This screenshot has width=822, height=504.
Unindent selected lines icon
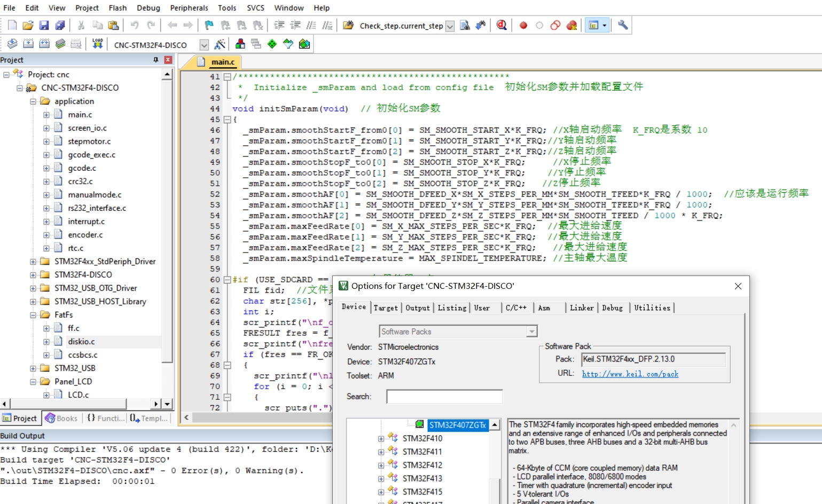[295, 25]
